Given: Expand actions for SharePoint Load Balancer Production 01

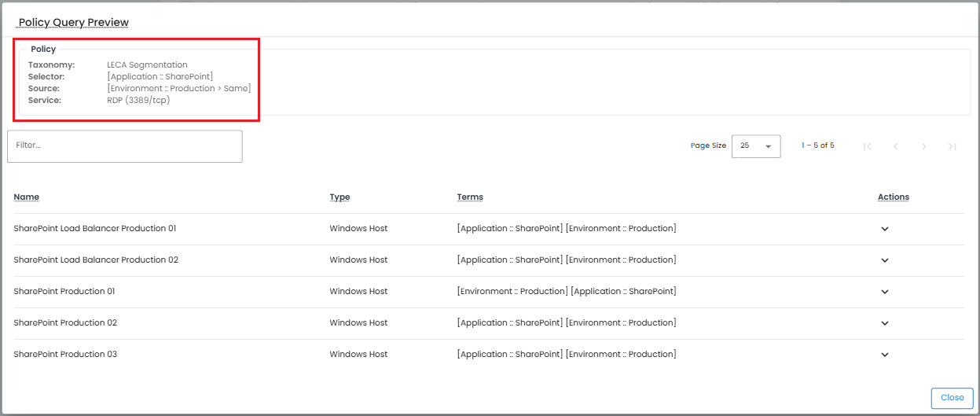Looking at the screenshot, I should 884,229.
